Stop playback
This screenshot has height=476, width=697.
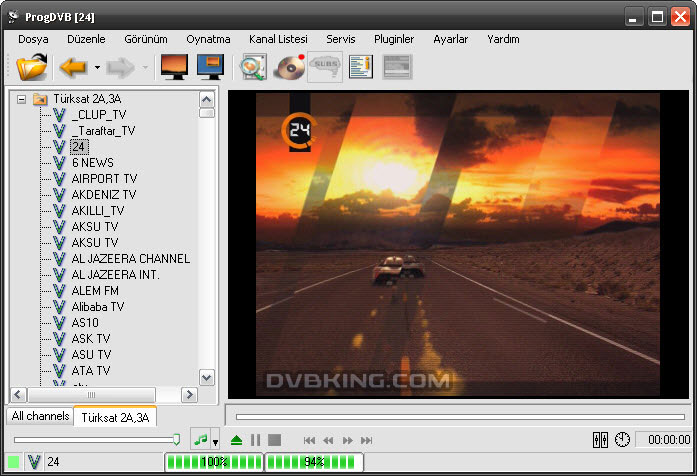coord(274,440)
